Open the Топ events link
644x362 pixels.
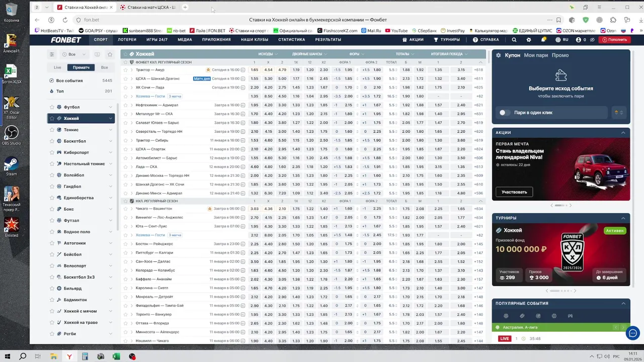[x=60, y=91]
